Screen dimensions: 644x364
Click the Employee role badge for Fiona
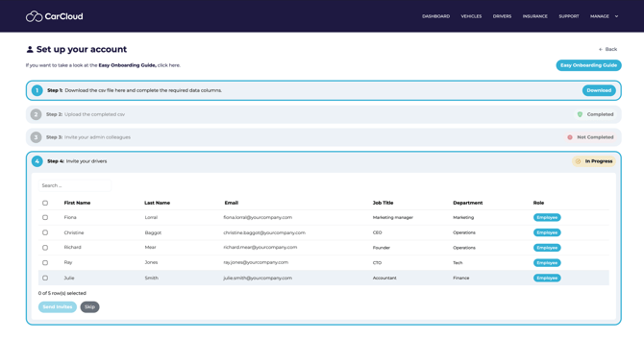tap(547, 217)
